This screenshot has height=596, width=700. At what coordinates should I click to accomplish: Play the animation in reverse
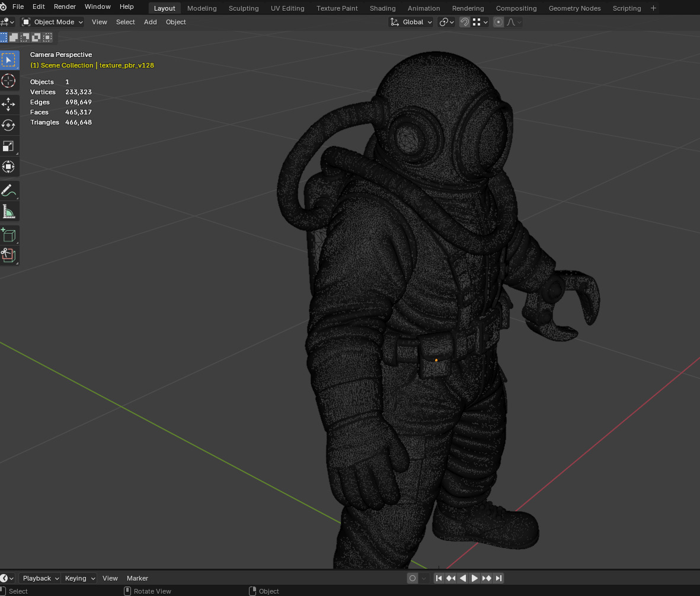point(463,578)
